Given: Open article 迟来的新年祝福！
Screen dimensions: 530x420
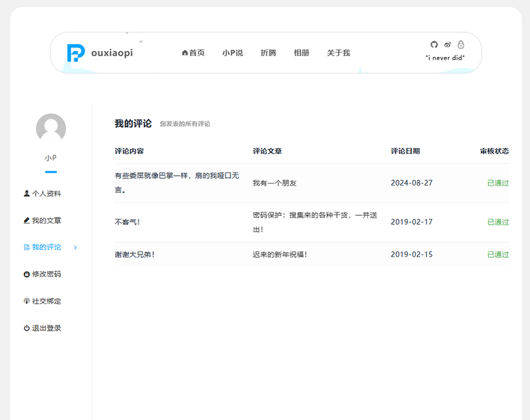Looking at the screenshot, I should 280,255.
